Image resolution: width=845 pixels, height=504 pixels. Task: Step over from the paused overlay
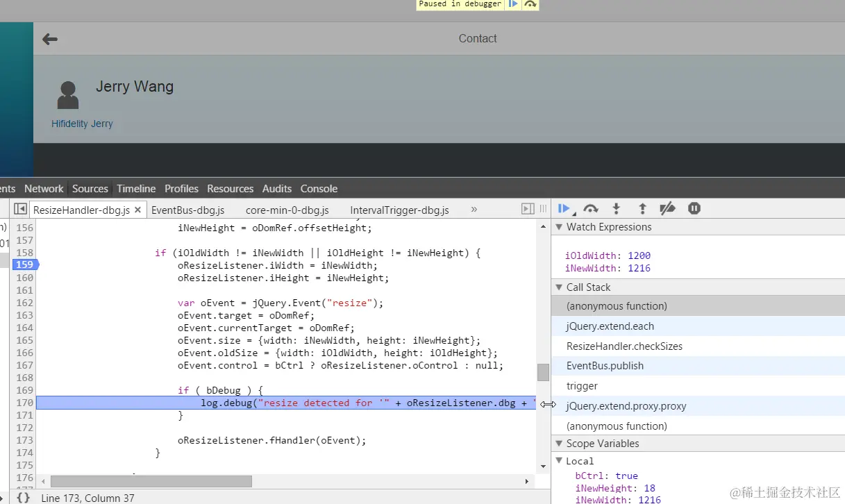pyautogui.click(x=530, y=4)
